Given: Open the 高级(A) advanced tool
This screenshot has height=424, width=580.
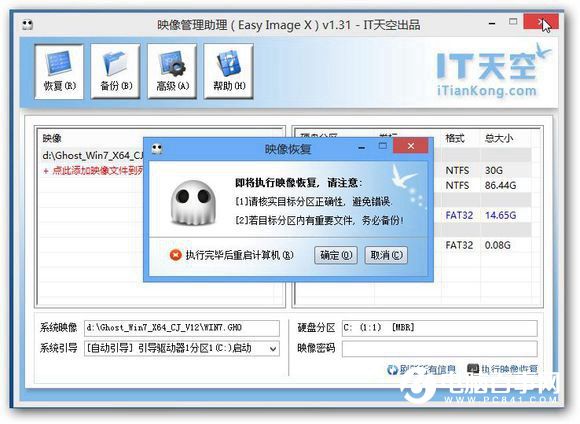Looking at the screenshot, I should click(172, 71).
